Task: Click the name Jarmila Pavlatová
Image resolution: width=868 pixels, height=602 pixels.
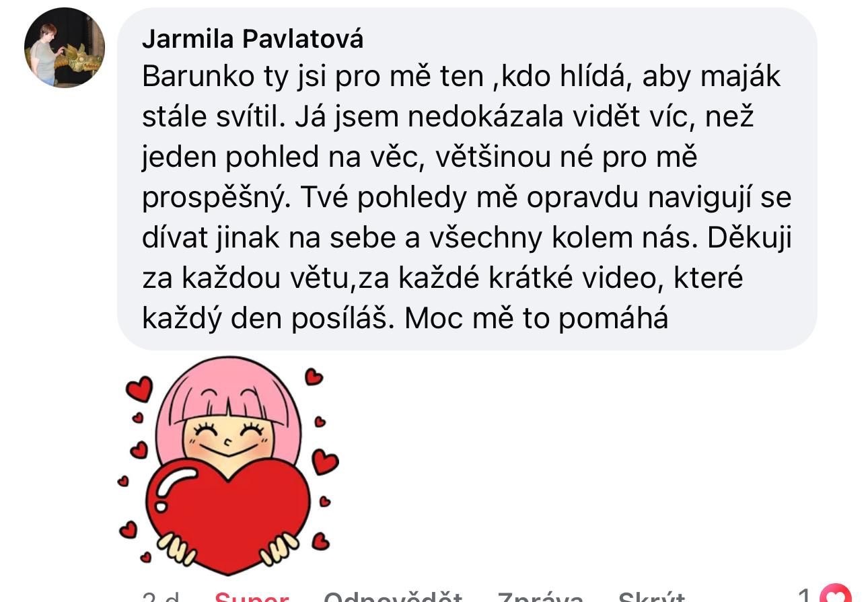Action: (x=252, y=40)
